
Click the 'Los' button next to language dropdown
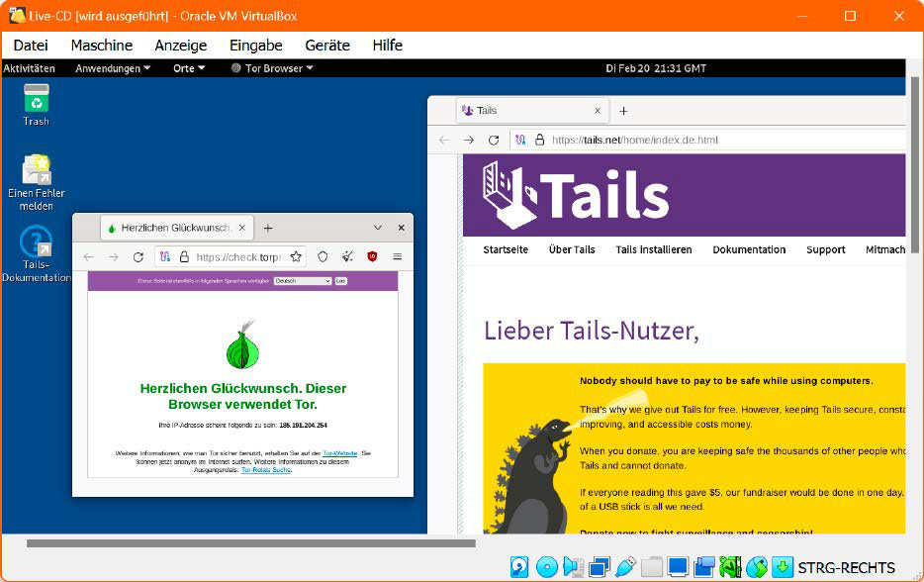point(340,281)
